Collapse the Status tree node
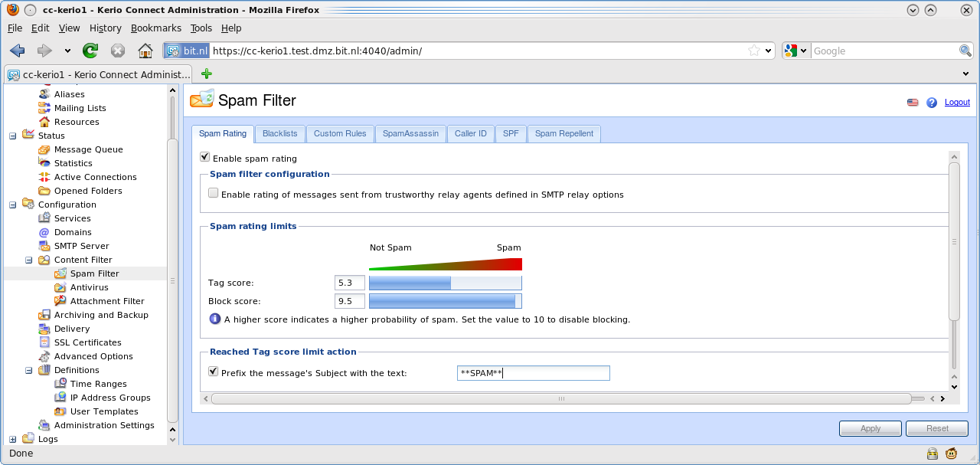Image resolution: width=980 pixels, height=465 pixels. point(12,136)
